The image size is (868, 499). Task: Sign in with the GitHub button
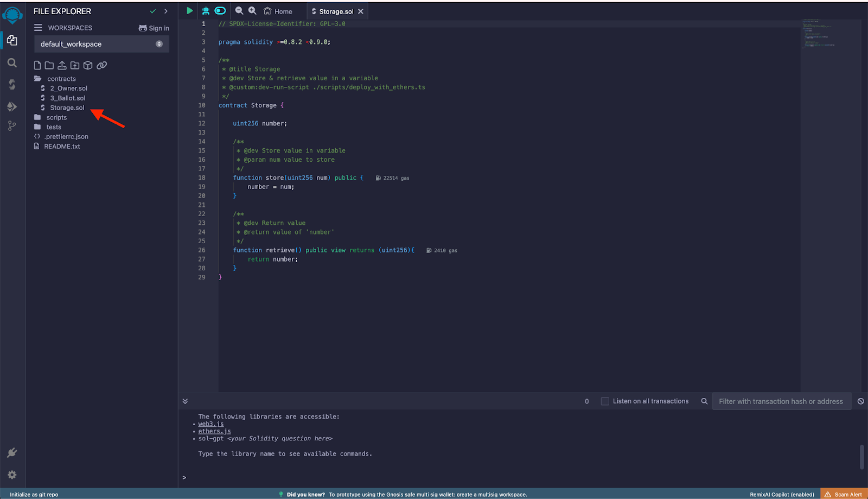click(x=154, y=28)
